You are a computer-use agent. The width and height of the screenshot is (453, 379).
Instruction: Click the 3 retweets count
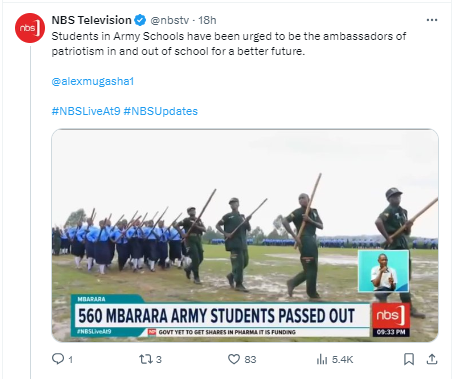pyautogui.click(x=159, y=359)
